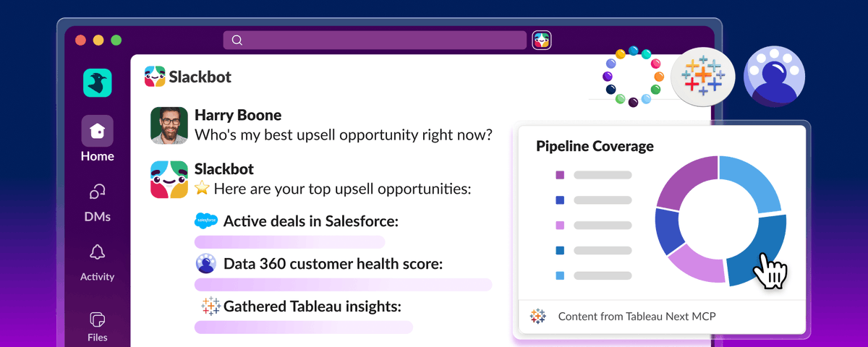Open Content from Tableau Next MCP link
This screenshot has height=347, width=868.
[637, 317]
